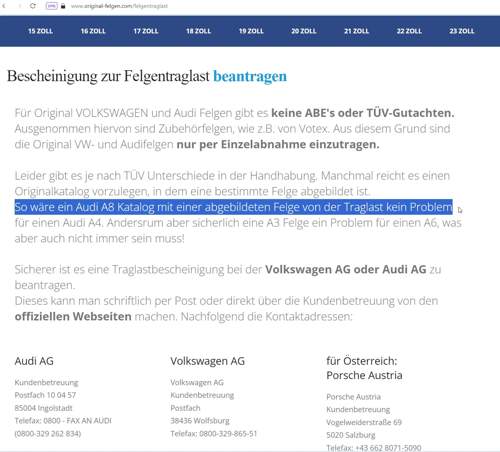Click the "Volkswagen AG" column heading
The height and width of the screenshot is (452, 500).
click(208, 361)
